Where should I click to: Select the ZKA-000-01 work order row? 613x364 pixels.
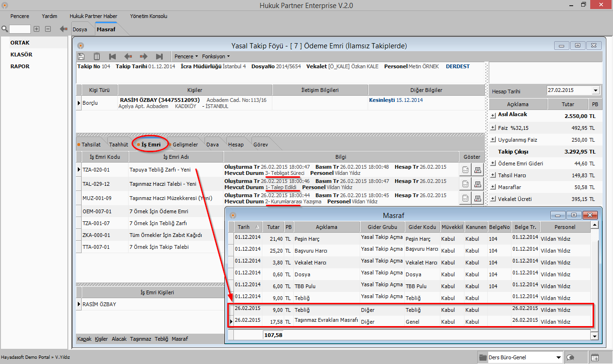click(x=149, y=235)
